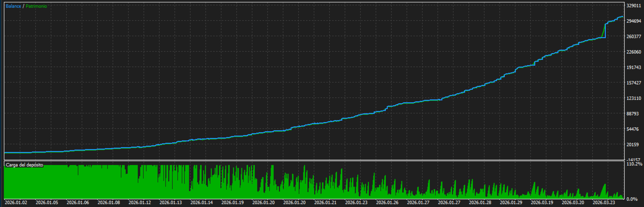Click the 2026.01.14 date label

point(202,203)
